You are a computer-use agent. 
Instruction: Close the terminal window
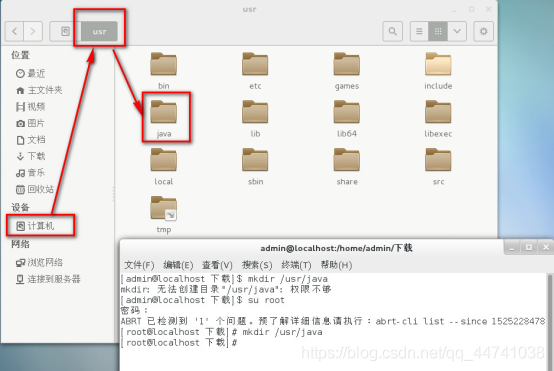pos(546,248)
